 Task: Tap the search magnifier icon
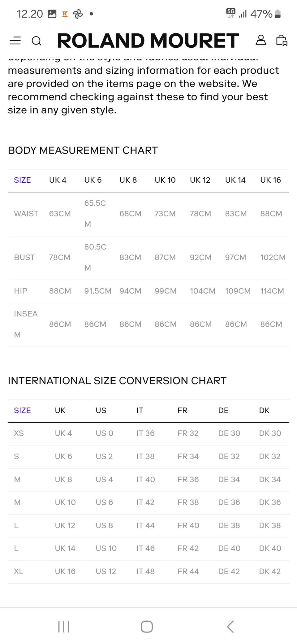pos(37,41)
